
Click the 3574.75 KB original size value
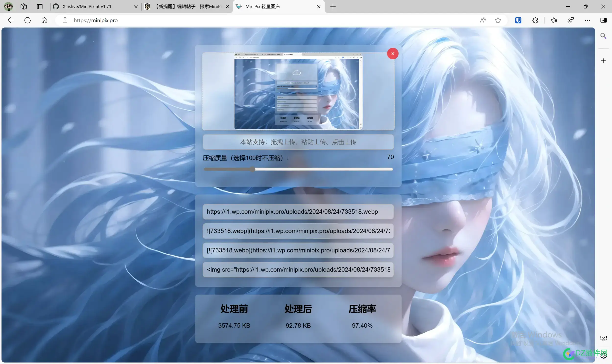(x=234, y=326)
